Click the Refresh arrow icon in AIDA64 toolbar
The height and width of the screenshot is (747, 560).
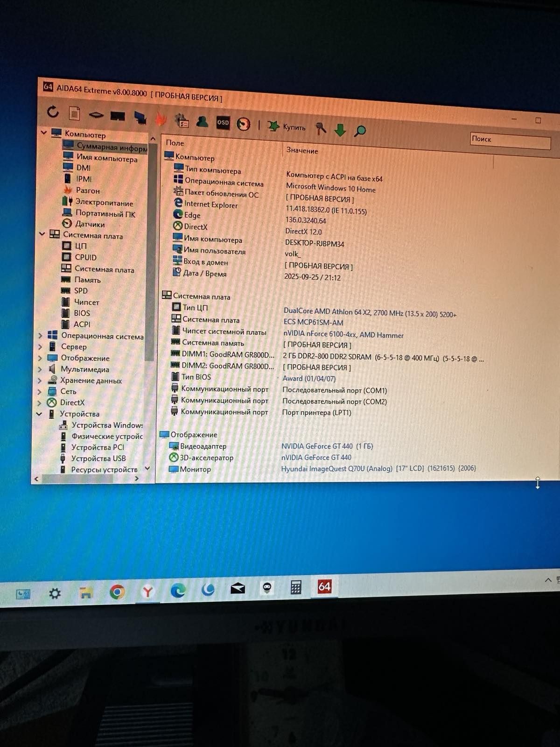[x=53, y=112]
